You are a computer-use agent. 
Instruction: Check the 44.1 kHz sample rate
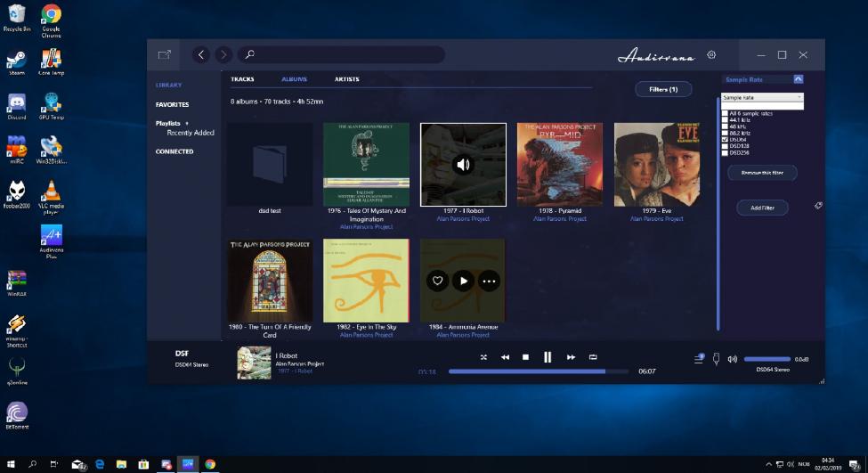[x=725, y=119]
